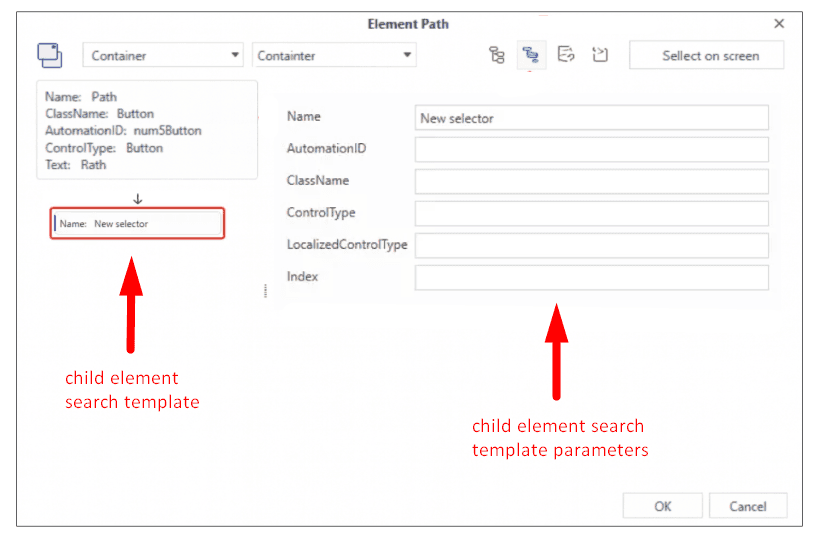Screen dimensions: 819x540
Task: Click the ClassName text box
Action: click(x=591, y=181)
